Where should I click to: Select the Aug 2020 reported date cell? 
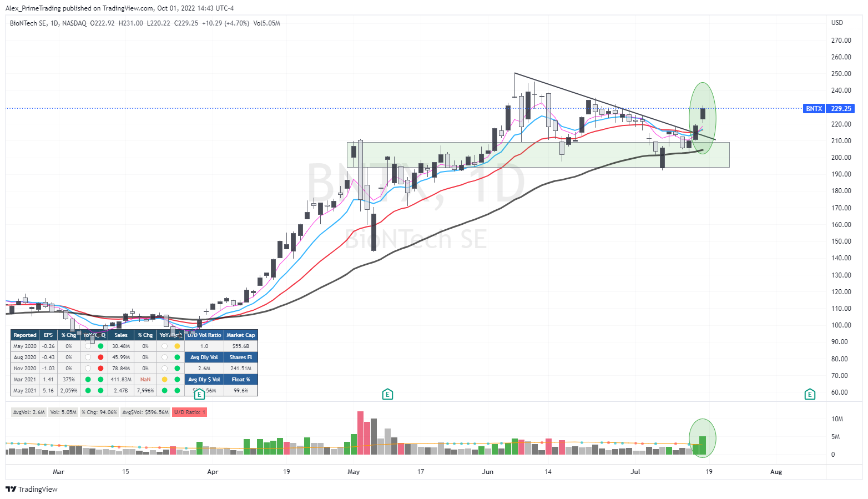tap(25, 357)
